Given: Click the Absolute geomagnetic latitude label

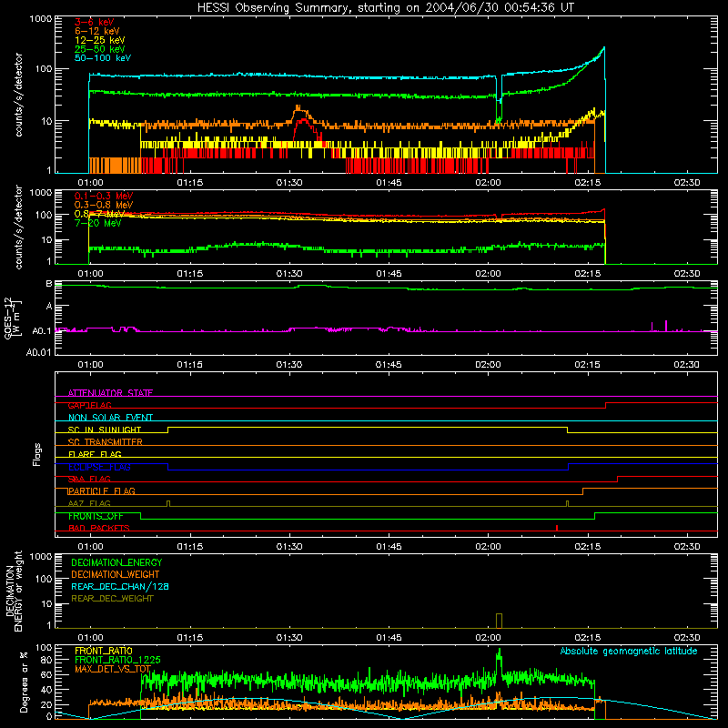Looking at the screenshot, I should pyautogui.click(x=629, y=651).
